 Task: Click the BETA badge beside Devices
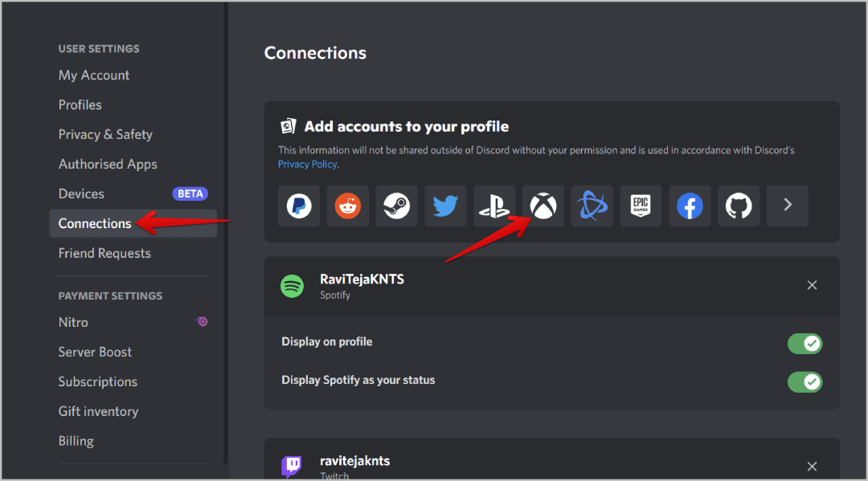click(190, 194)
